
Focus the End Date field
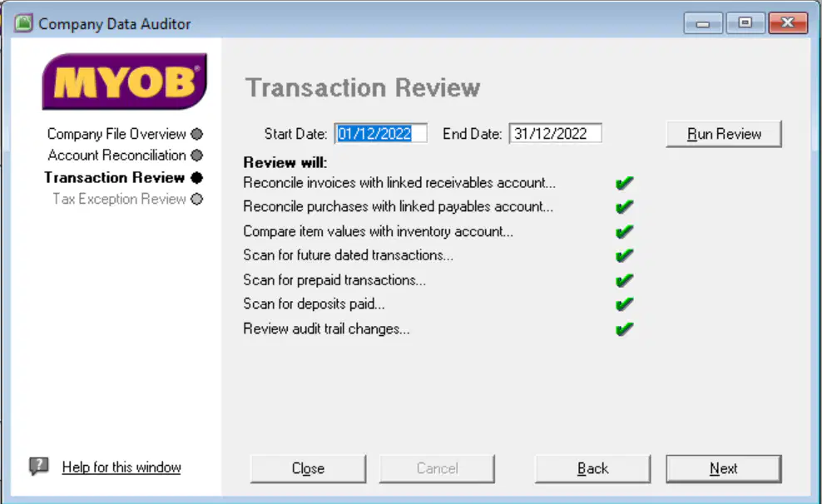coord(555,134)
